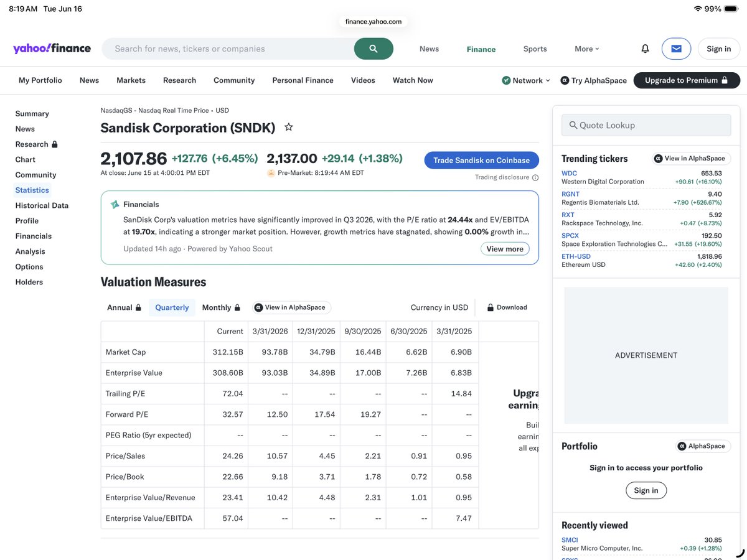Open Summary in left sidebar
The height and width of the screenshot is (560, 747).
[32, 113]
